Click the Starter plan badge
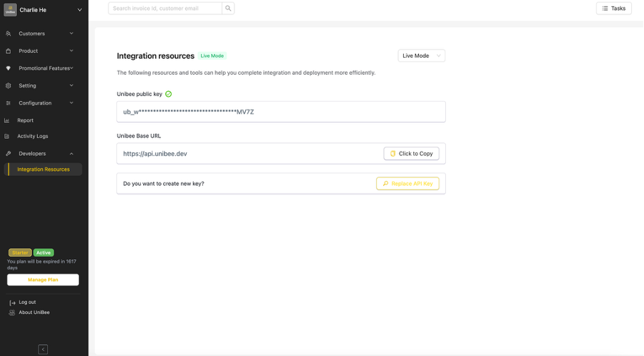The image size is (644, 356). 20,253
